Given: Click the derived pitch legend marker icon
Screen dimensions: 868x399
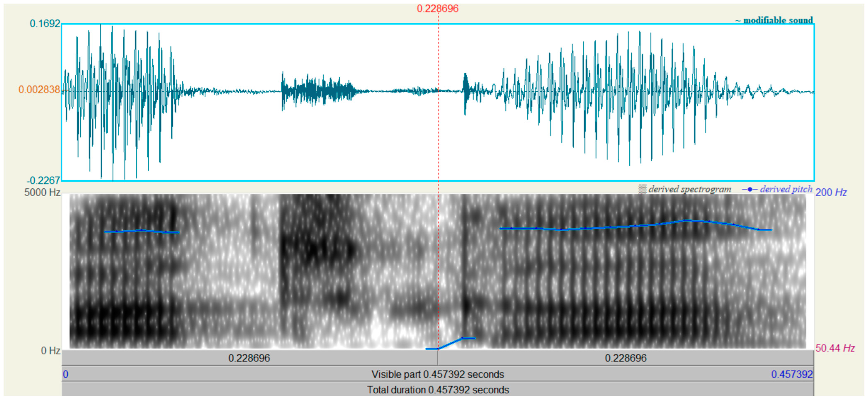Looking at the screenshot, I should coord(750,189).
